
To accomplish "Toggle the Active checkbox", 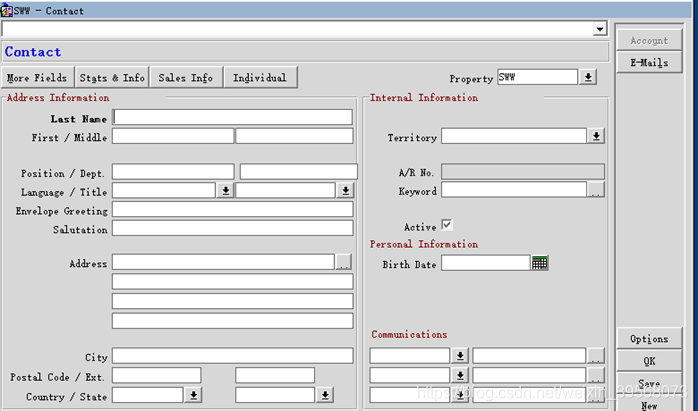I will pos(447,225).
